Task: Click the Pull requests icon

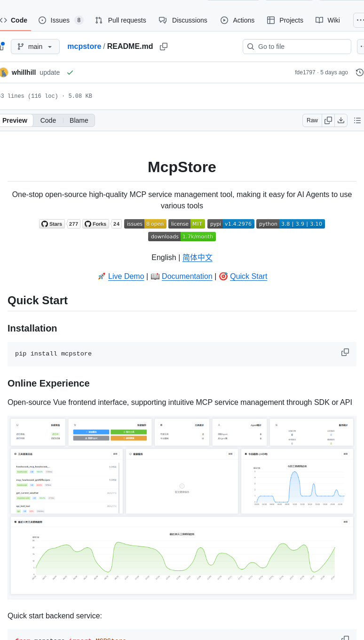Action: pyautogui.click(x=99, y=20)
